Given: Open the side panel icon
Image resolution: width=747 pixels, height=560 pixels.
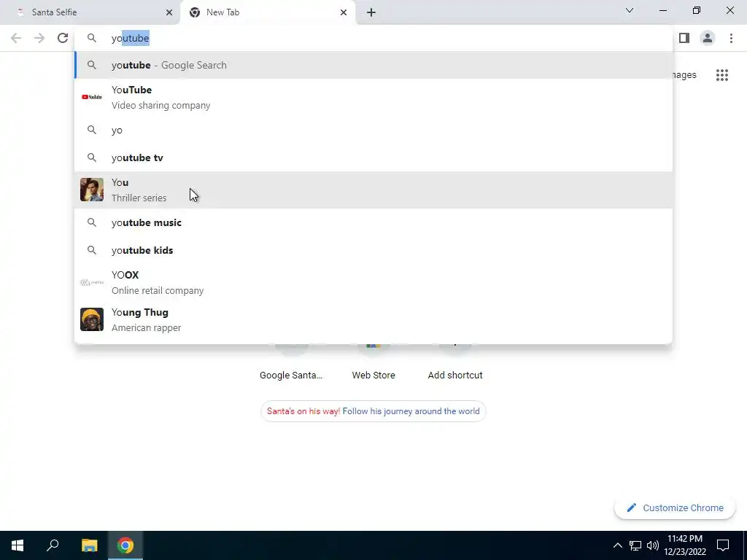Looking at the screenshot, I should tap(684, 38).
